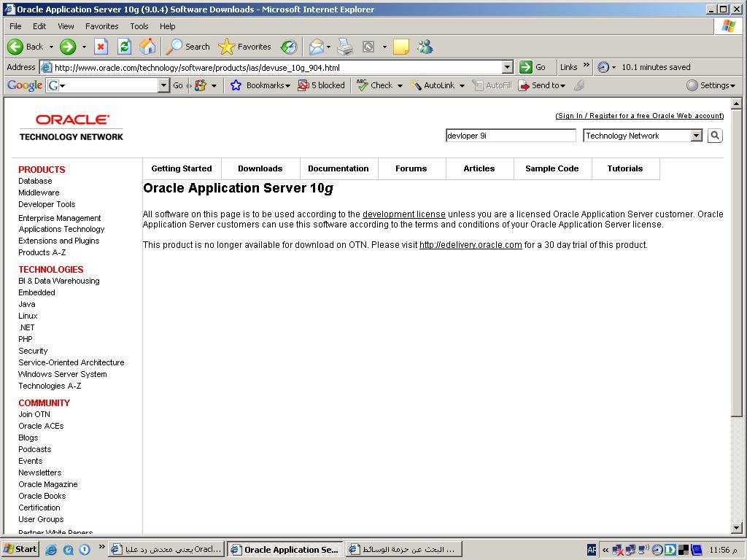Open Google toolbar Settings menu
This screenshot has width=747, height=560.
click(x=711, y=85)
